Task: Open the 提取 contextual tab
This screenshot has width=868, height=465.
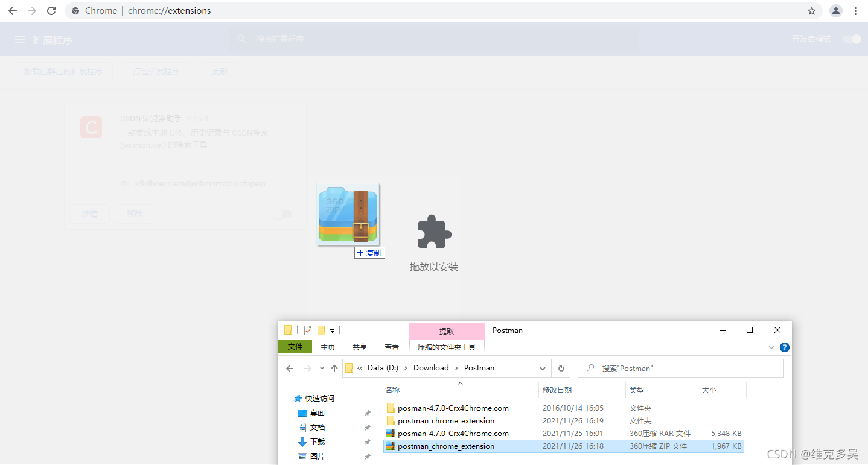Action: 447,331
